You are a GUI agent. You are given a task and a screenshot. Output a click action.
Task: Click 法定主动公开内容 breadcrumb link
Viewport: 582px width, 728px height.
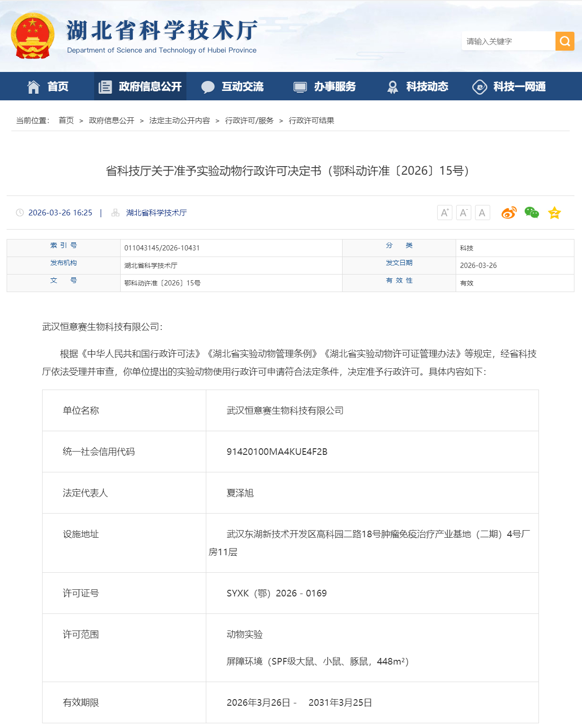pyautogui.click(x=179, y=121)
